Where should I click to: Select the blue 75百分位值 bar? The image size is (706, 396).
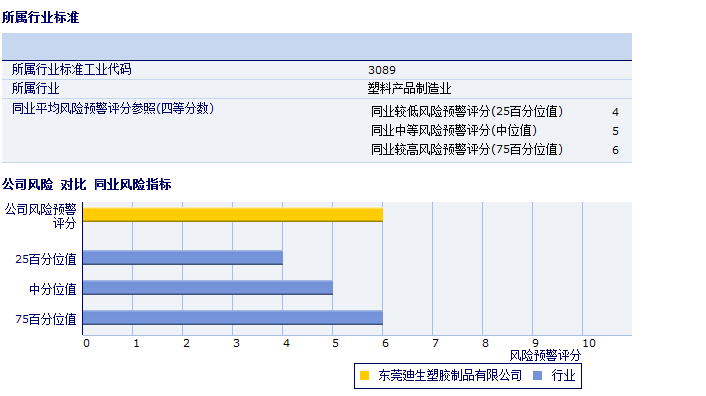233,317
